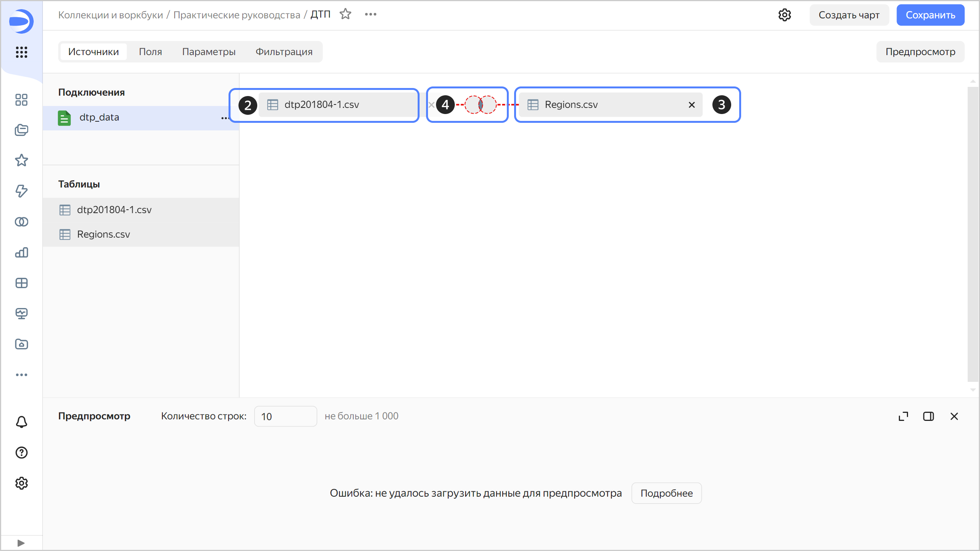Switch to the Фильтрация tab
980x551 pixels.
(x=284, y=52)
